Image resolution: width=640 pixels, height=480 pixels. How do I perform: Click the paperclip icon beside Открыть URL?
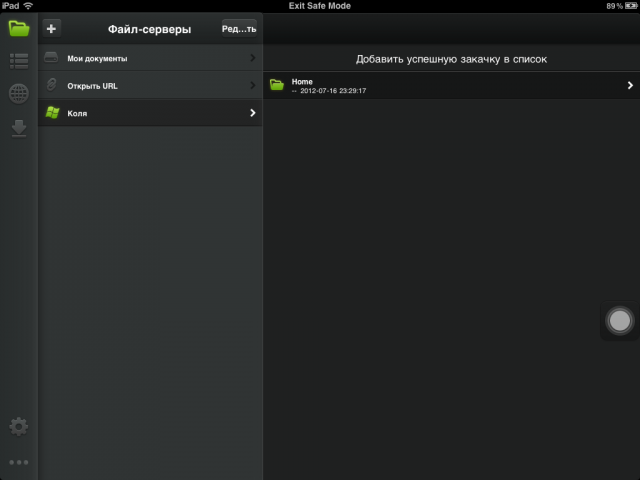(x=51, y=84)
